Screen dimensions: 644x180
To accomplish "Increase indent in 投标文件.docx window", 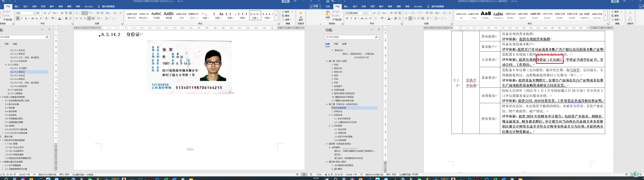I will coord(102,13).
